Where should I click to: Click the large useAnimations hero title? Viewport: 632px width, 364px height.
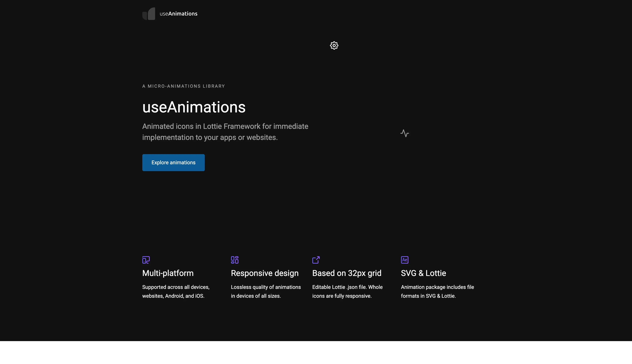194,107
